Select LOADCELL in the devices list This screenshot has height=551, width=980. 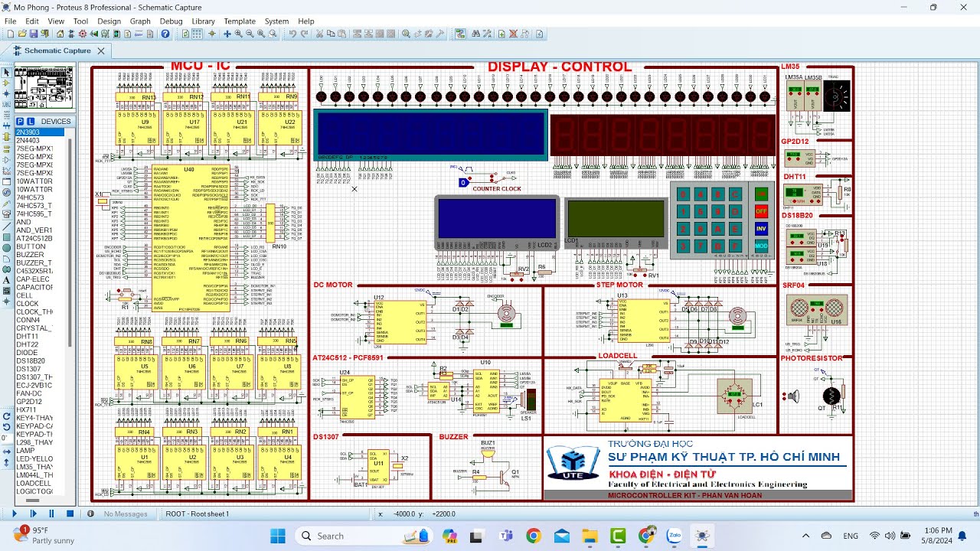(x=34, y=483)
